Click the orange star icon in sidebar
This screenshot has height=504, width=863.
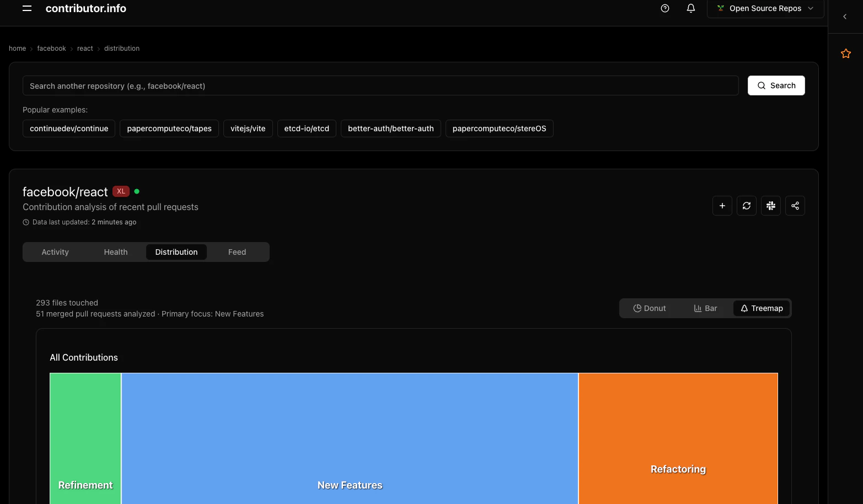pos(845,53)
